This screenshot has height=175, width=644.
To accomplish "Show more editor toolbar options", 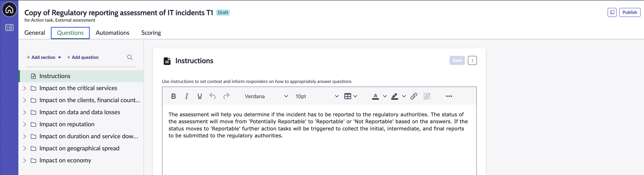I will [449, 96].
